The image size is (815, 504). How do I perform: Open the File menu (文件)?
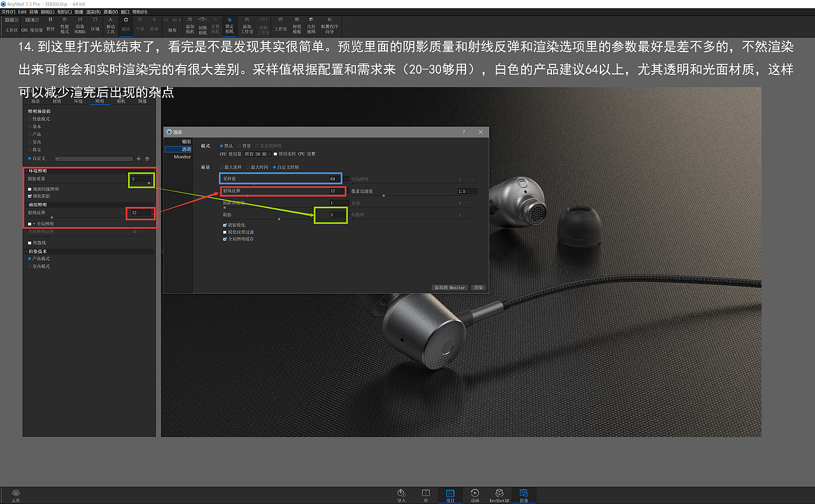pos(8,11)
